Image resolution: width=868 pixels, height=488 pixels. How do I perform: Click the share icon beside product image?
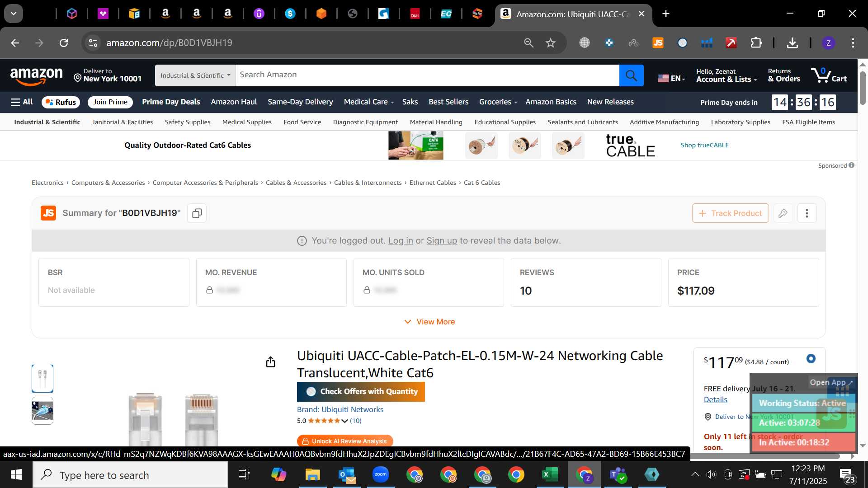click(x=270, y=362)
